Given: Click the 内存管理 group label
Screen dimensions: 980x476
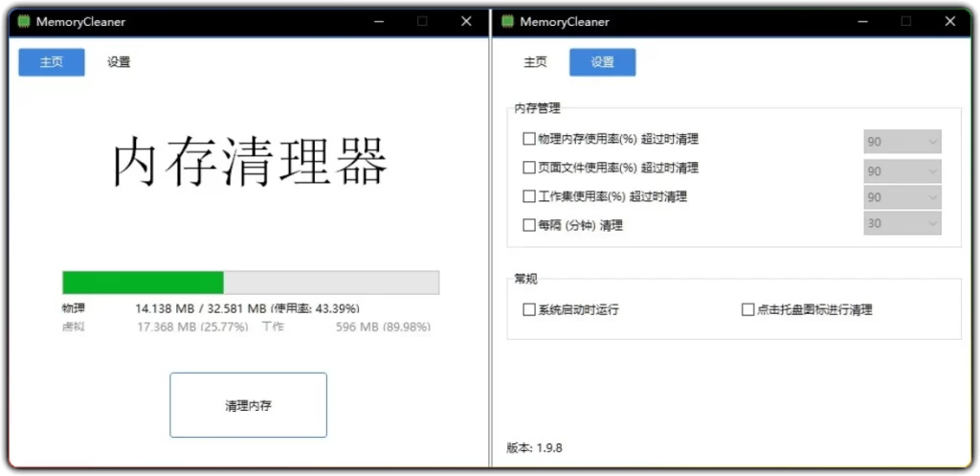Looking at the screenshot, I should (538, 108).
